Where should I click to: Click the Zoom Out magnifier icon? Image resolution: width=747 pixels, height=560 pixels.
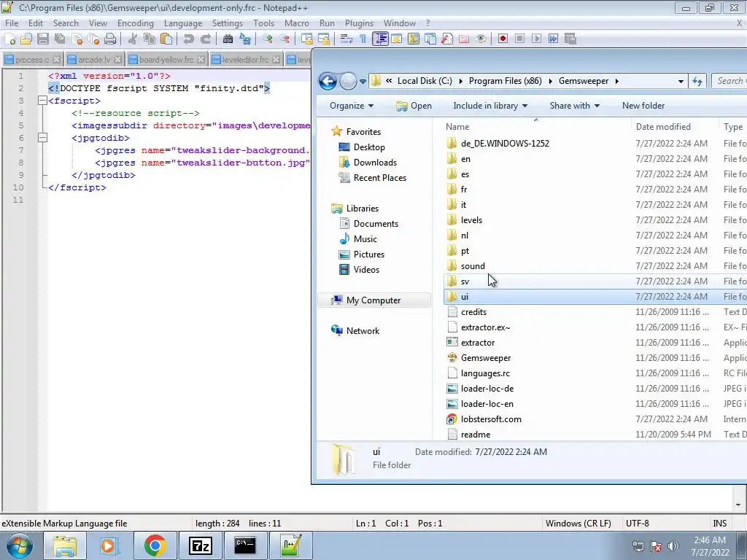[x=285, y=39]
